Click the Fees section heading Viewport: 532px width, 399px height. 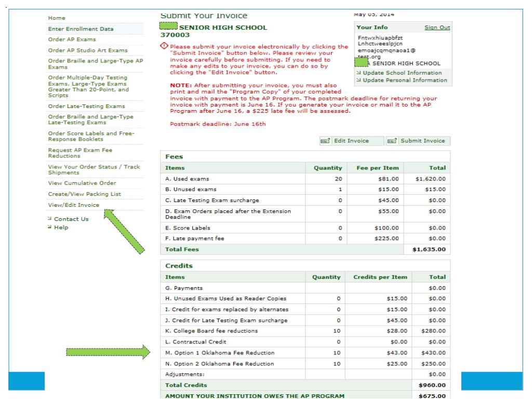[174, 157]
